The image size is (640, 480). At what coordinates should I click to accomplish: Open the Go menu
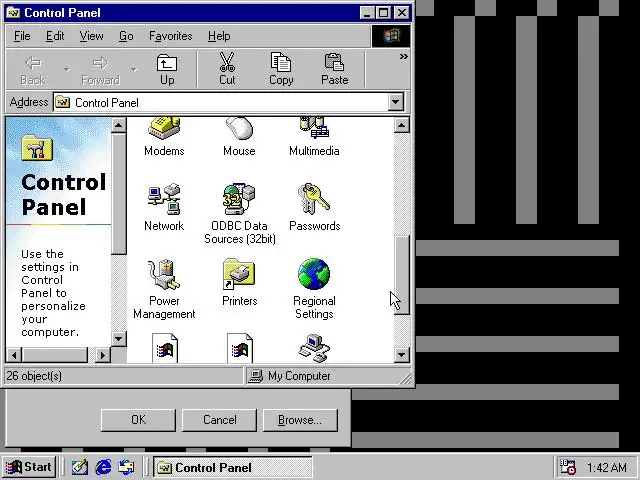(126, 36)
